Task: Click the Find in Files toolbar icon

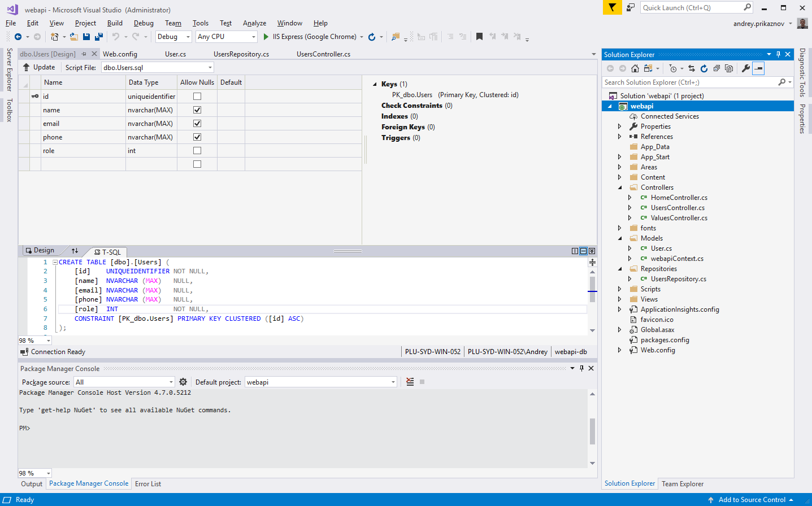Action: [396, 37]
